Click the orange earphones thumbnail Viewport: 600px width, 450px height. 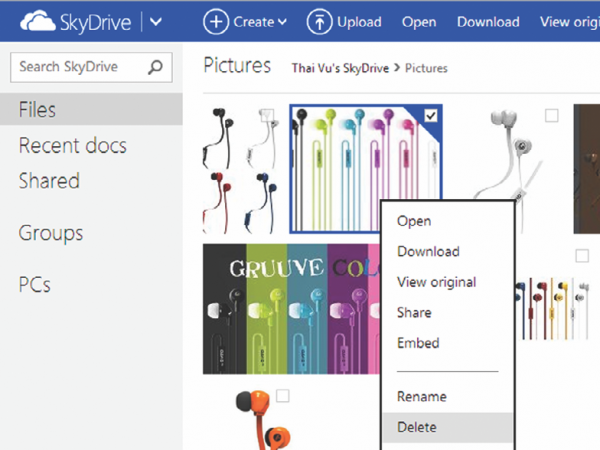coord(264,419)
